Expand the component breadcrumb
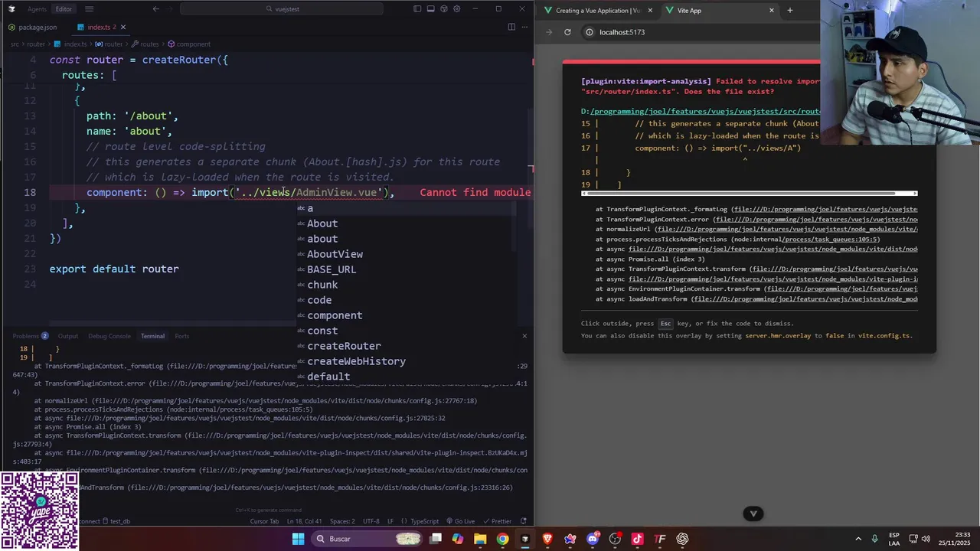This screenshot has height=551, width=980. tap(188, 44)
